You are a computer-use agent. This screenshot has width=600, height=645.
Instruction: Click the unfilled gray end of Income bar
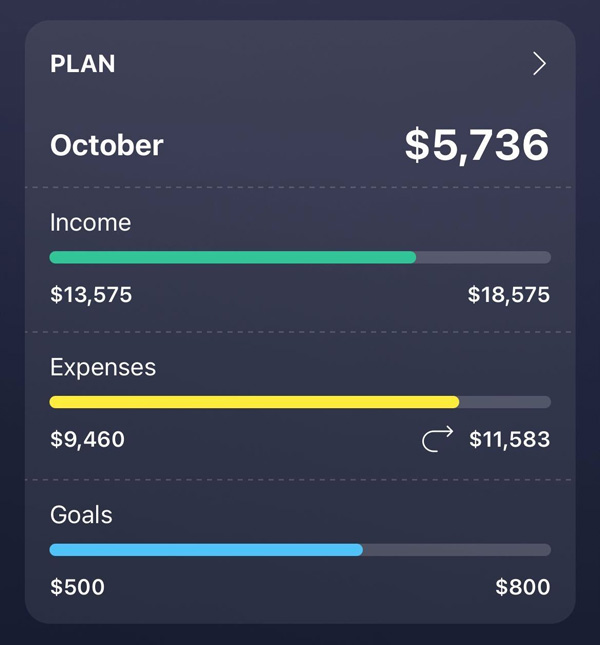pyautogui.click(x=483, y=257)
